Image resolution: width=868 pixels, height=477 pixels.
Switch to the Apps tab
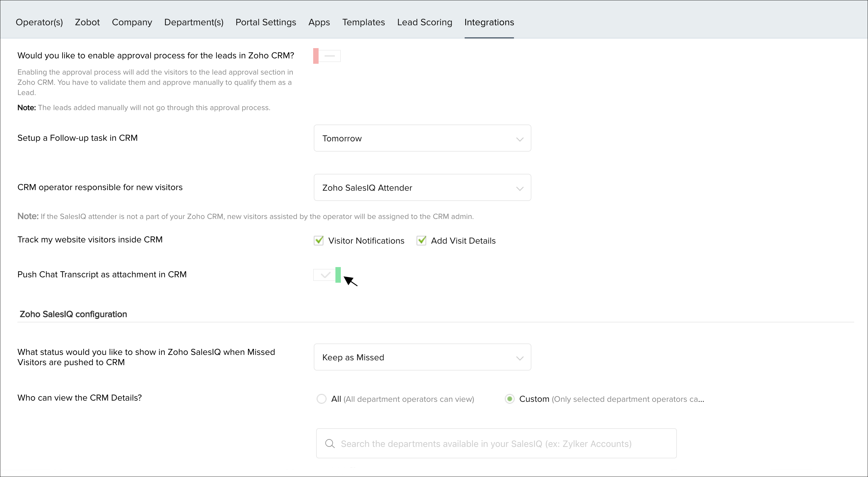tap(319, 22)
